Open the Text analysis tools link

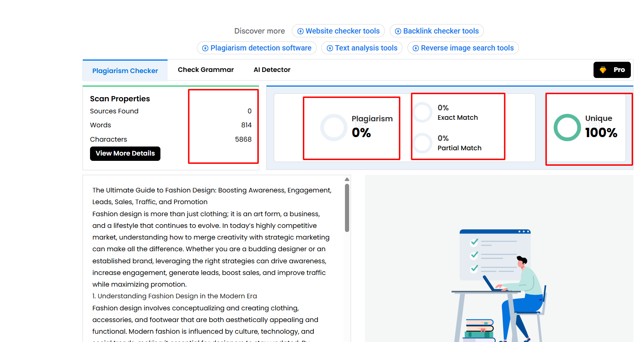pyautogui.click(x=362, y=48)
